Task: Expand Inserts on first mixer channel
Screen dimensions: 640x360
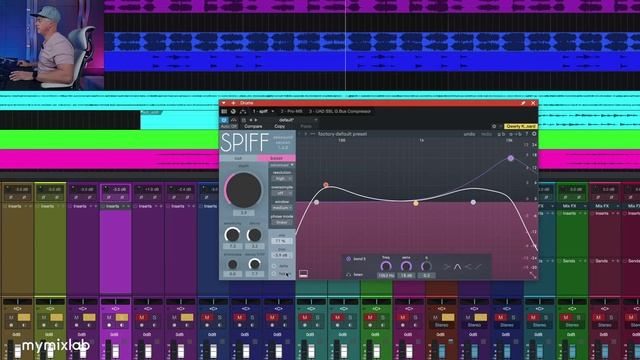Action: click(x=14, y=207)
